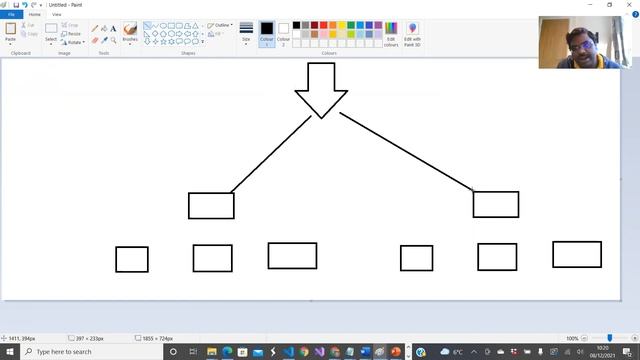
Task: Open the Paste dropdown arrow
Action: 11,43
